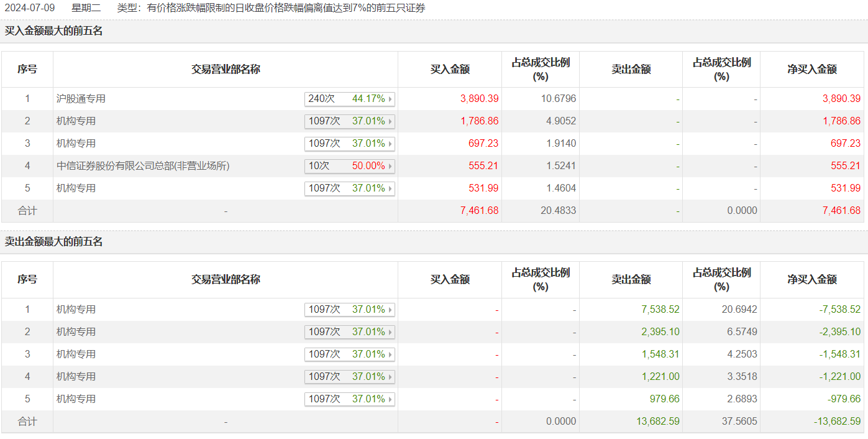The image size is (868, 439).
Task: Click the 1.5241 percentage cell
Action: [x=561, y=166]
